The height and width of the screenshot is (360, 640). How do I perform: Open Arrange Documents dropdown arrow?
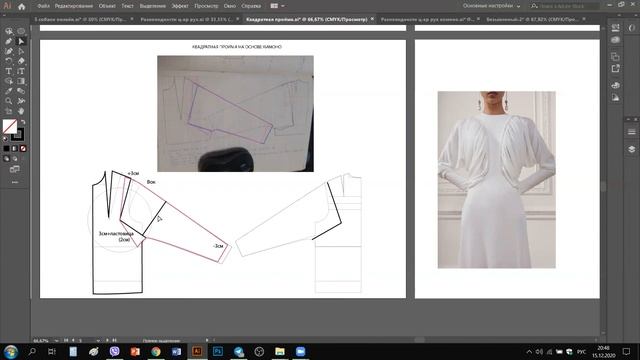282,6
